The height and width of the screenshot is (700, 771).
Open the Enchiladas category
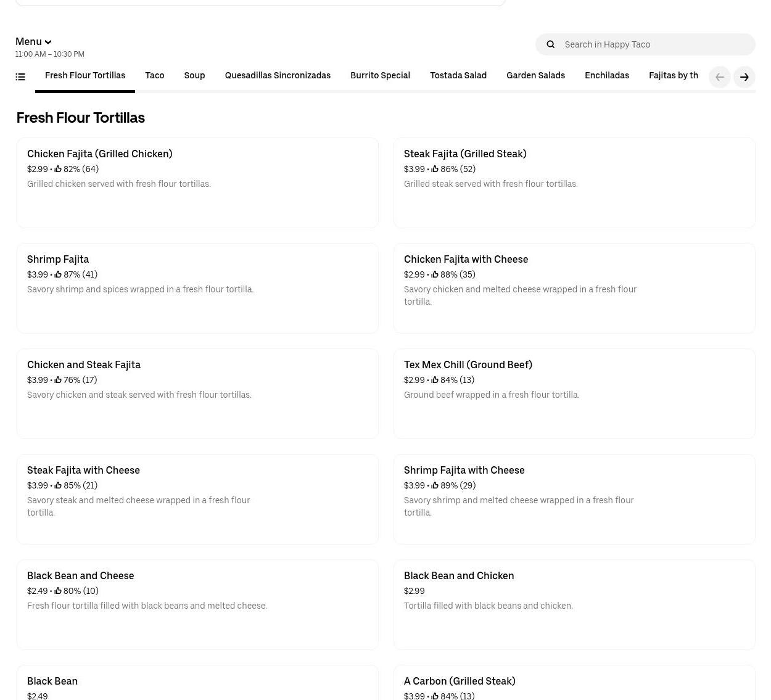click(606, 76)
